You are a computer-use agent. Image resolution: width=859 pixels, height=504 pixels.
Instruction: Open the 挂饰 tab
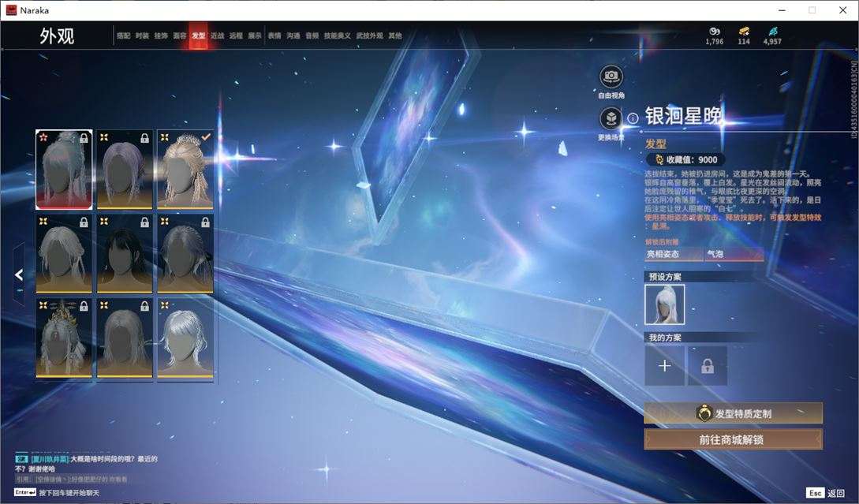tap(160, 35)
